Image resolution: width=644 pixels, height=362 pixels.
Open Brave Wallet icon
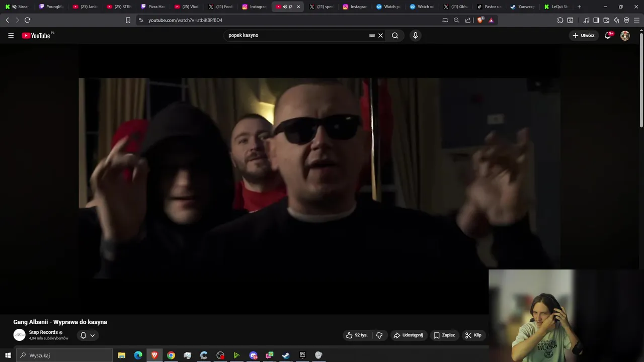pyautogui.click(x=606, y=20)
